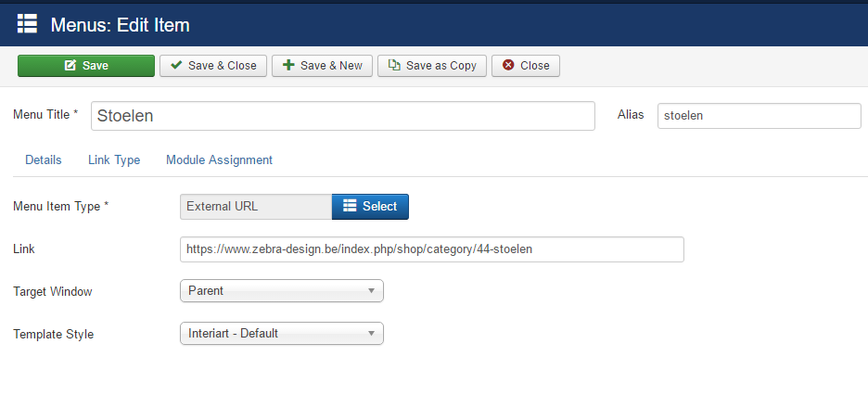Image resolution: width=868 pixels, height=395 pixels.
Task: Click Save as Copy button
Action: coord(432,65)
